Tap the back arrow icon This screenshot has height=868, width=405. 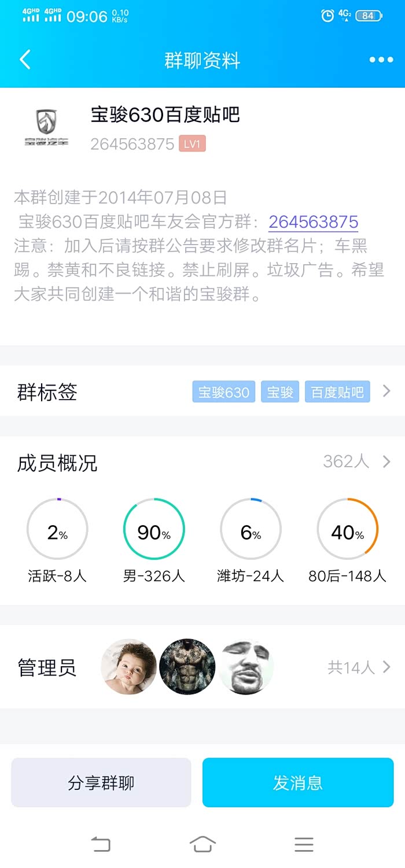[x=25, y=60]
